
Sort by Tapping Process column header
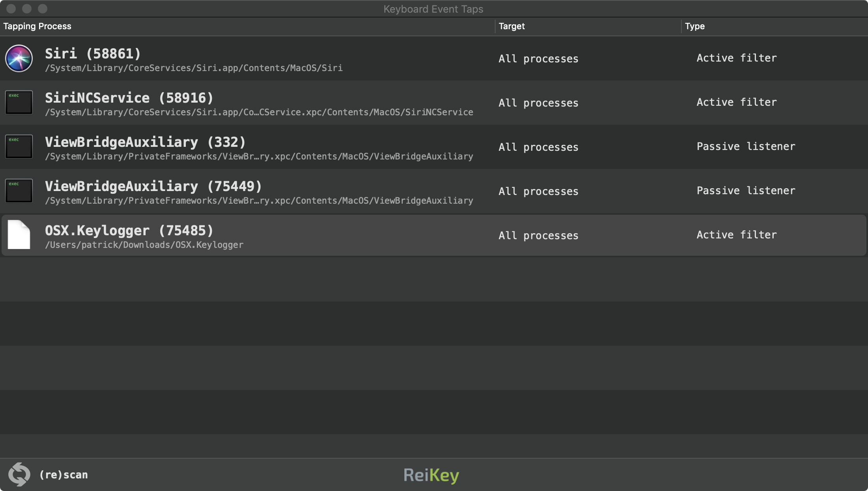pos(37,26)
